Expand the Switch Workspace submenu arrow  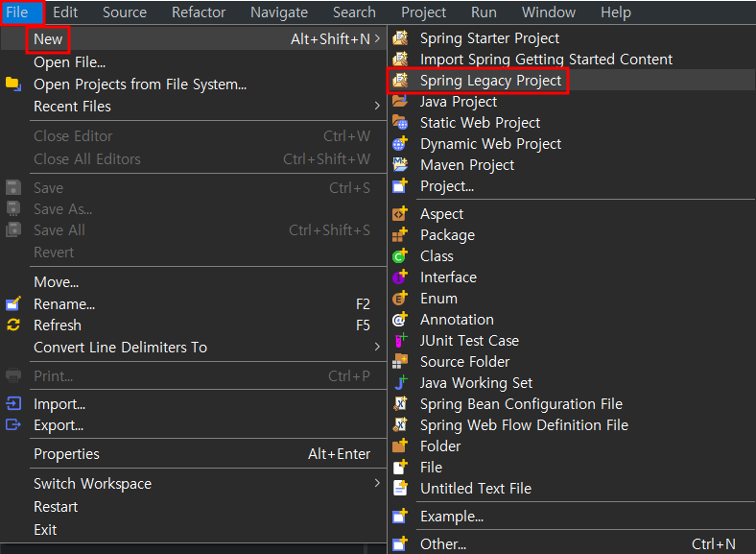point(377,483)
